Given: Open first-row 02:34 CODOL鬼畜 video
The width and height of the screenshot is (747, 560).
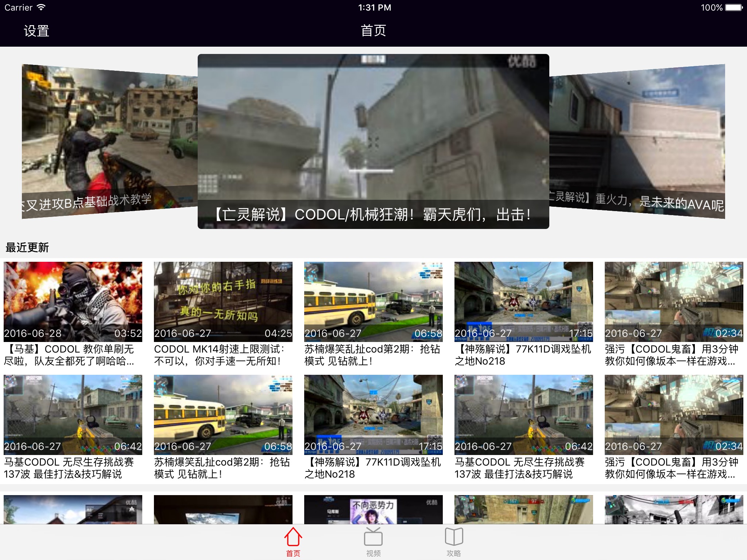Looking at the screenshot, I should click(674, 301).
